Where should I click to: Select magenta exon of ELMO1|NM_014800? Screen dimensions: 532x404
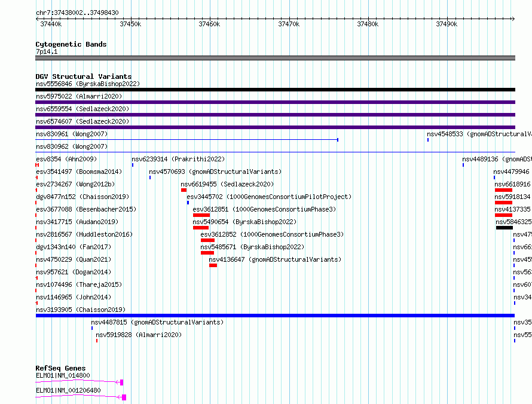click(x=122, y=382)
